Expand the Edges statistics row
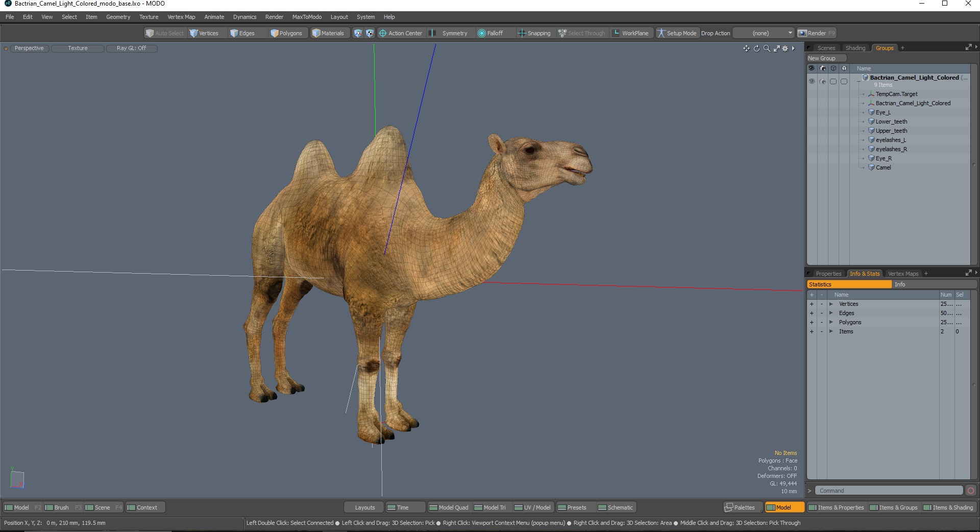This screenshot has height=532, width=980. pos(831,313)
